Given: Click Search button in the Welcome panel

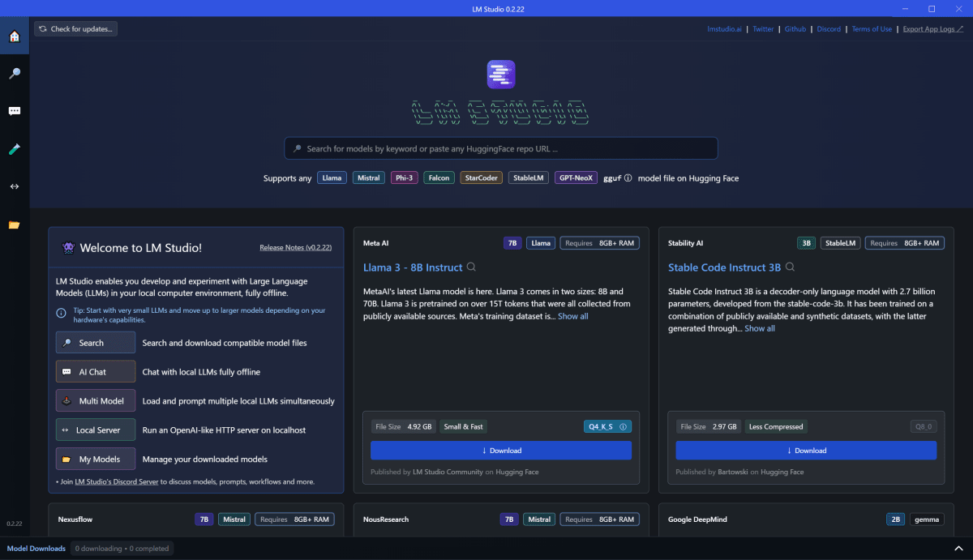Looking at the screenshot, I should 96,343.
